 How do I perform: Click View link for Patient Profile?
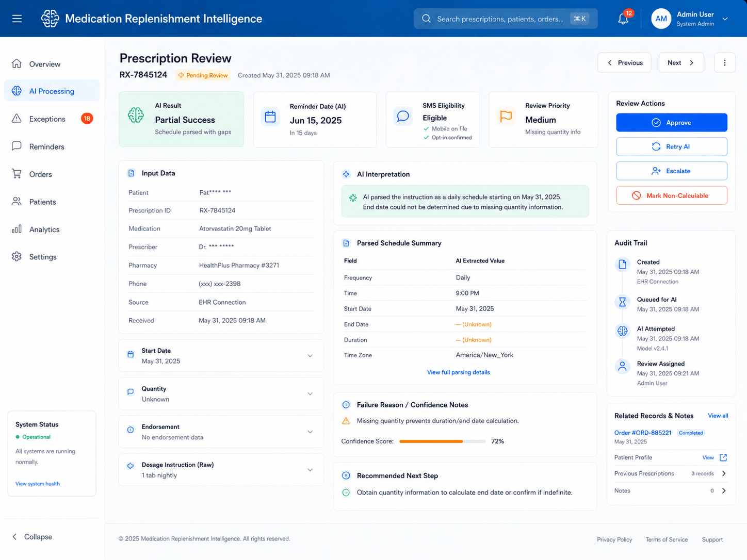pyautogui.click(x=708, y=457)
